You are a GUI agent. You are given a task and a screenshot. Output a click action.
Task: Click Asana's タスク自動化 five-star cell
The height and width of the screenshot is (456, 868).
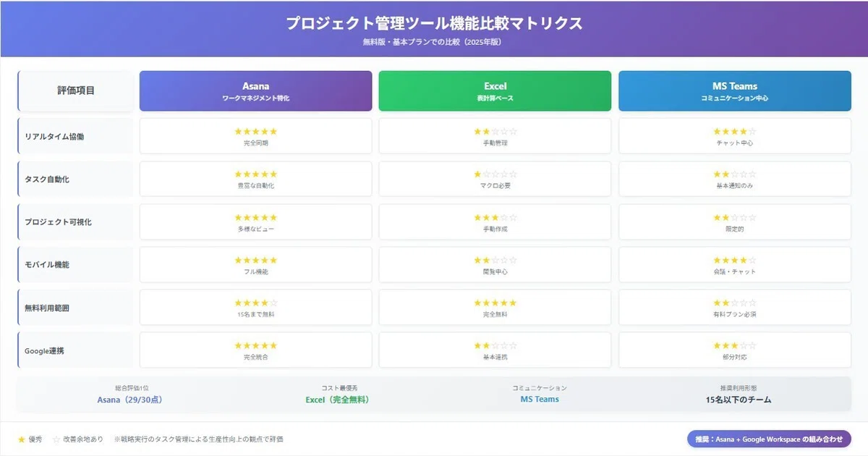click(x=256, y=179)
